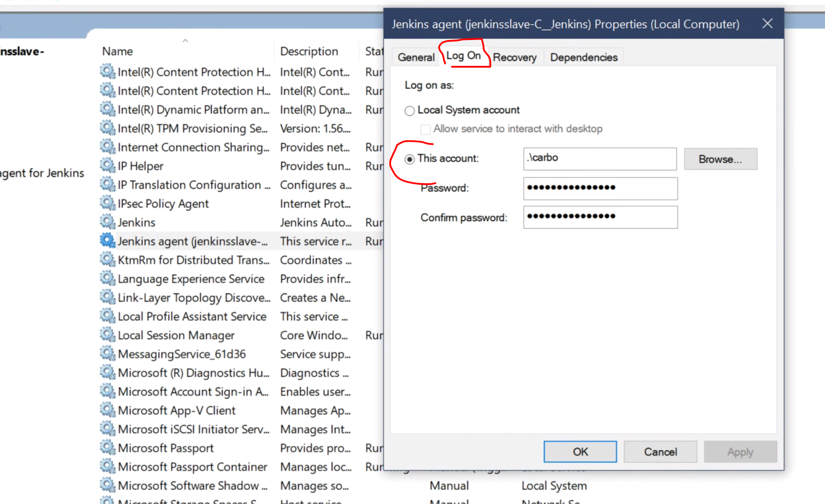Select the Jenkins agent (jenkinsslave-... service row

coord(241,241)
